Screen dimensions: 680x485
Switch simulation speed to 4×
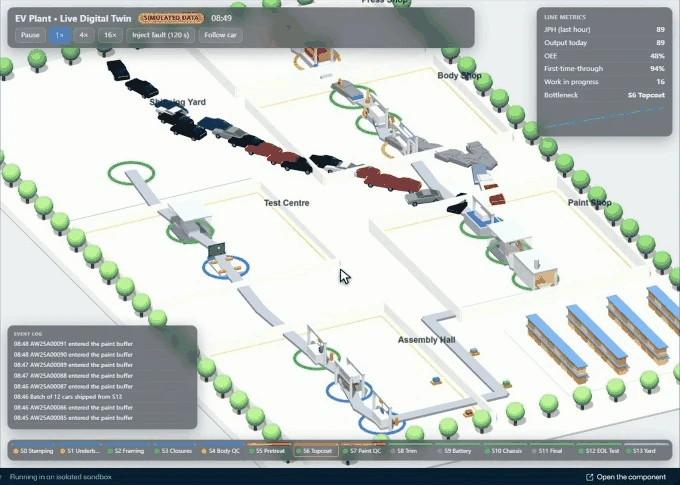pyautogui.click(x=84, y=35)
